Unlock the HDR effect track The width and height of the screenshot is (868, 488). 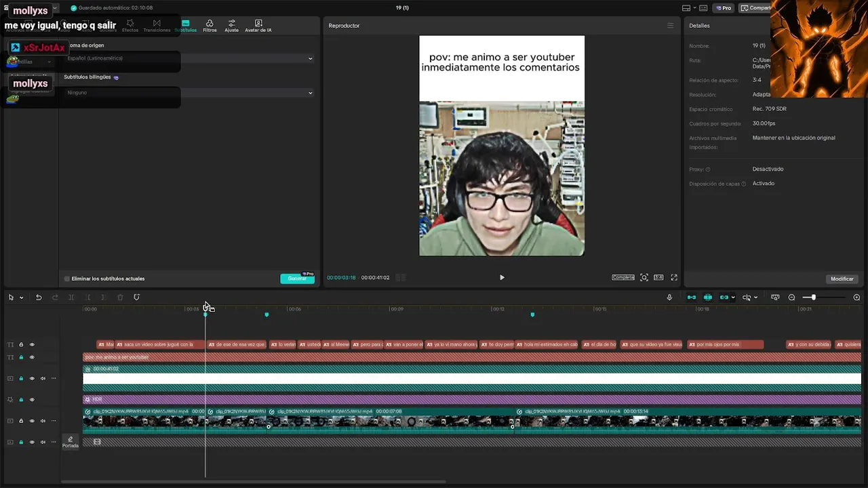pyautogui.click(x=21, y=400)
